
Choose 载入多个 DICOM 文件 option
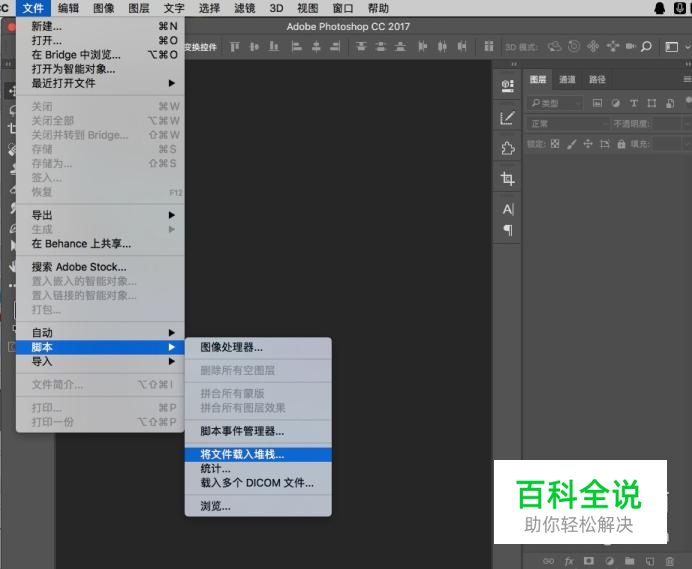pyautogui.click(x=258, y=483)
